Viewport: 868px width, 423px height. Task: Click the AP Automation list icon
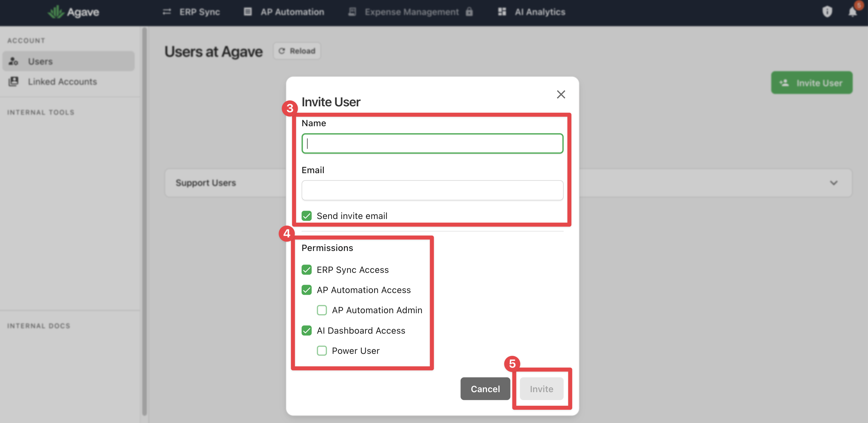(248, 12)
